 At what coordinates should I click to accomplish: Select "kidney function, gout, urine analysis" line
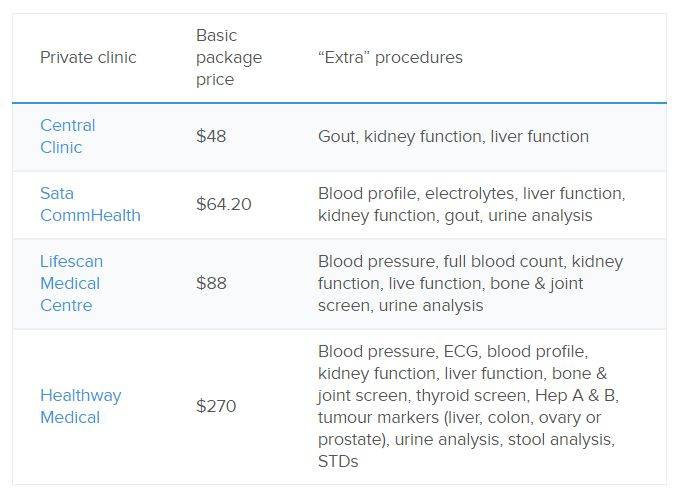pyautogui.click(x=455, y=215)
